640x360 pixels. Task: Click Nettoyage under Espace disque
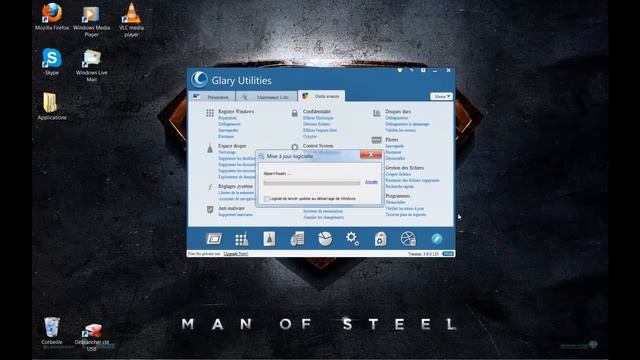(227, 152)
